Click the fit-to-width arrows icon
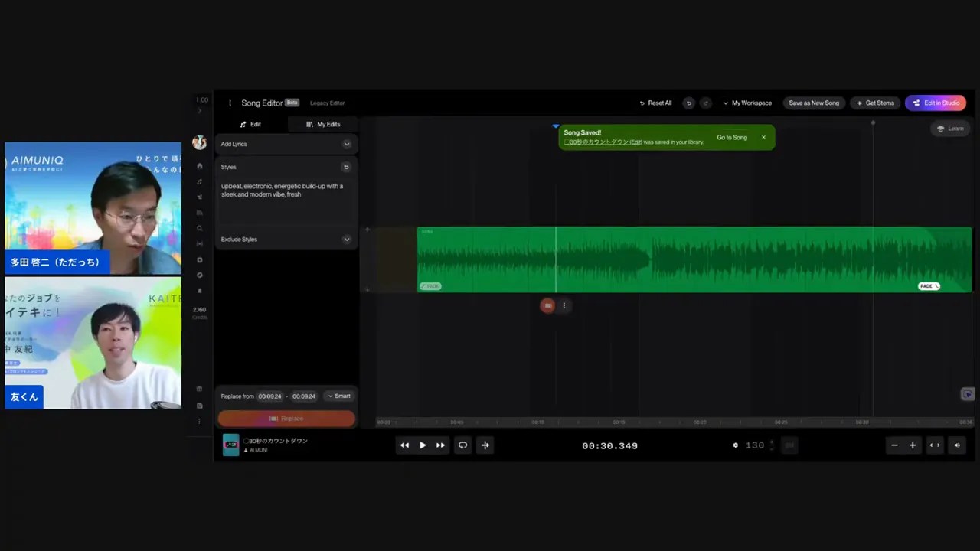Viewport: 980px width, 551px height. point(935,445)
